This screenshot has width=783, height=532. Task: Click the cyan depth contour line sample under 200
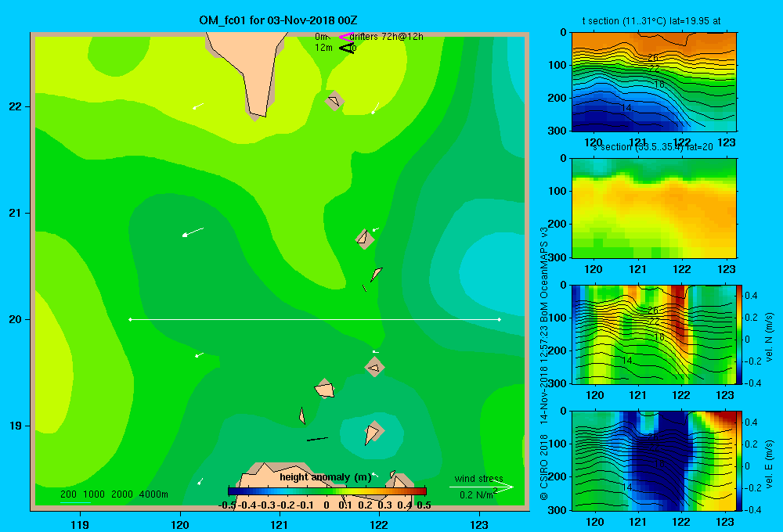(x=75, y=502)
